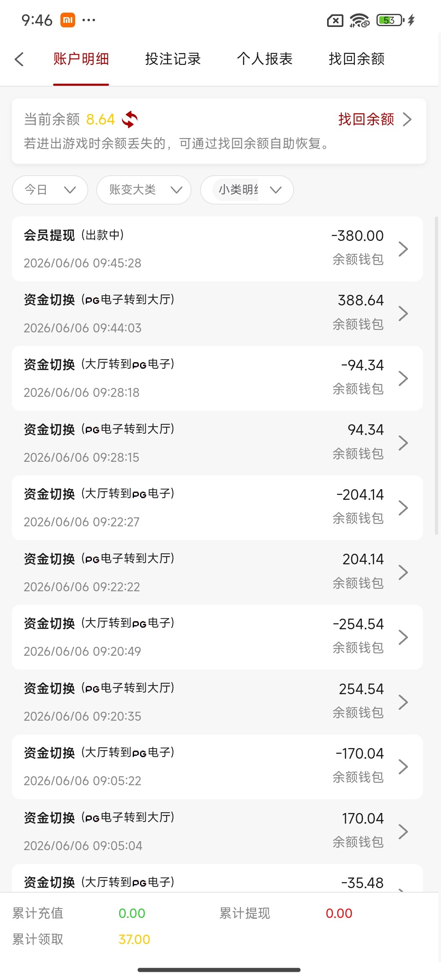Expand the 小类明细 subcategory dropdown
Image resolution: width=441 pixels, height=980 pixels.
point(247,190)
